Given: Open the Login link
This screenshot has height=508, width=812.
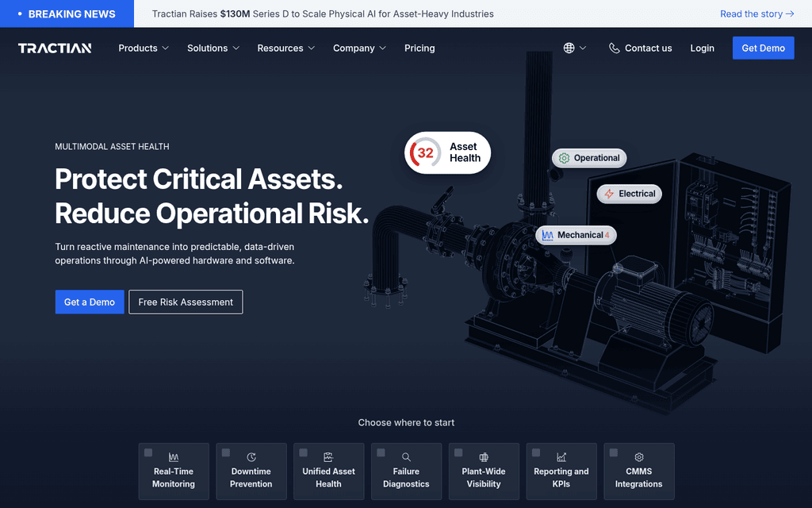Looking at the screenshot, I should click(x=703, y=48).
